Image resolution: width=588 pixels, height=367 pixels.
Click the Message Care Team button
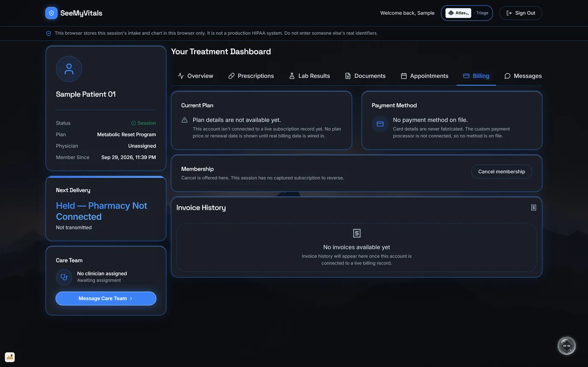click(x=106, y=299)
